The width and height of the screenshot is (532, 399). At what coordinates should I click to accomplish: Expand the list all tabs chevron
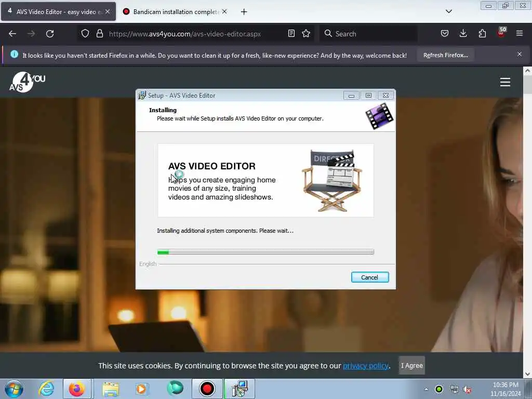pyautogui.click(x=448, y=11)
